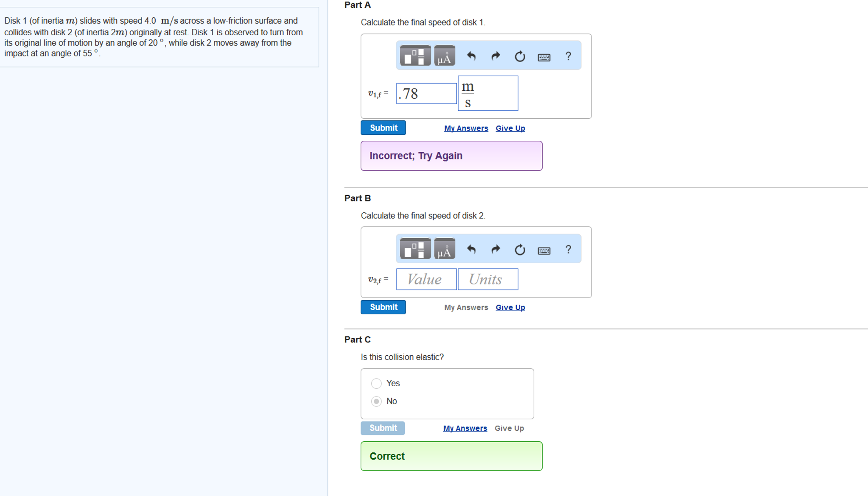868x496 pixels.
Task: Redo the last change in Part A
Action: [x=495, y=56]
